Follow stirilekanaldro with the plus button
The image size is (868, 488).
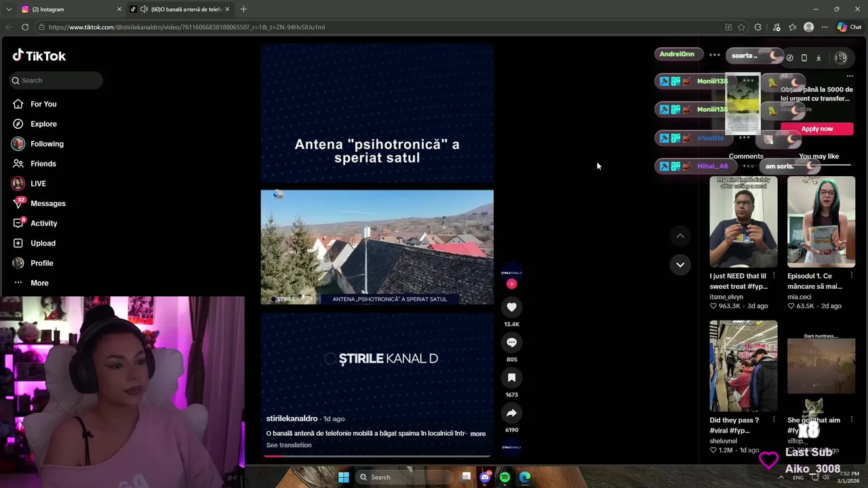[511, 284]
